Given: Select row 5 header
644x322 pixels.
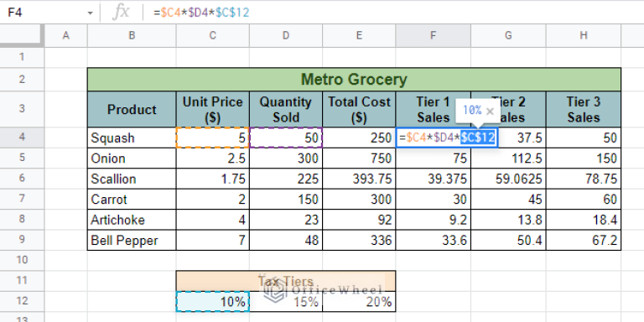Looking at the screenshot, I should (x=22, y=158).
